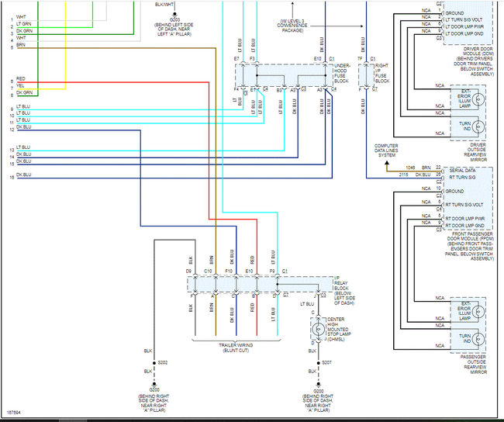Select the E10 terminal on under-hood fuse block
This screenshot has width=504, height=422.
tap(317, 59)
